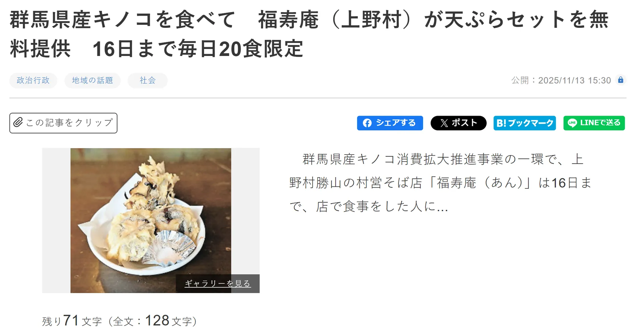Open the 政治行政 category tag
This screenshot has width=644, height=336.
[x=33, y=80]
